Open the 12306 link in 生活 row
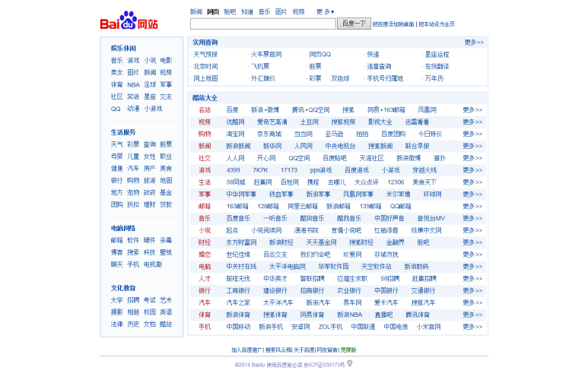 coord(396,182)
